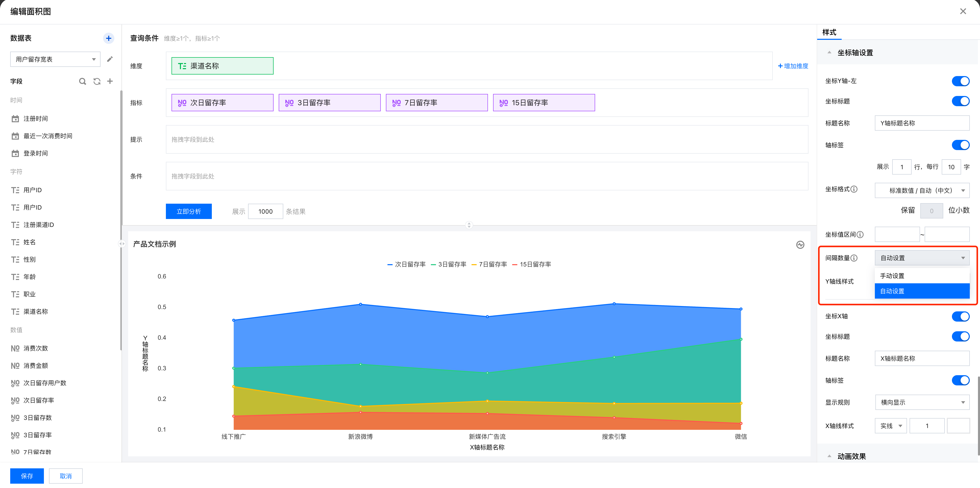Click the Y轴标题名称 input field

click(922, 123)
